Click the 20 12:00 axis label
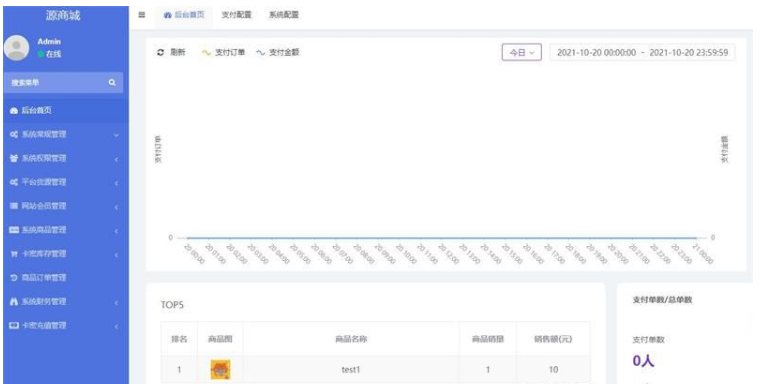Screen dimensions: 766x384 [x=449, y=254]
